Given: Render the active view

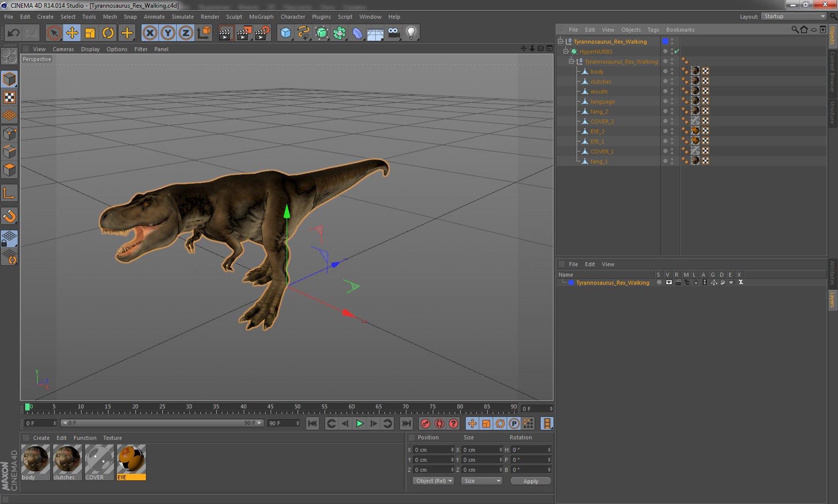Looking at the screenshot, I should 226,33.
